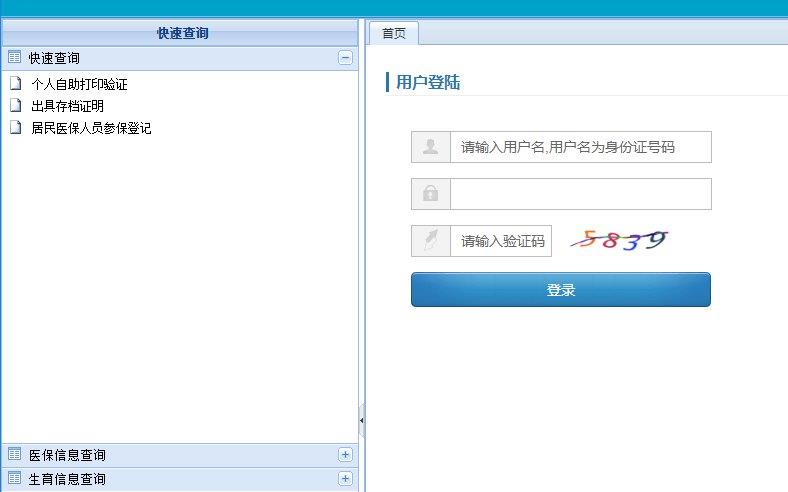This screenshot has width=788, height=492.
Task: Click the 医保信息查询 section list icon
Action: point(15,454)
